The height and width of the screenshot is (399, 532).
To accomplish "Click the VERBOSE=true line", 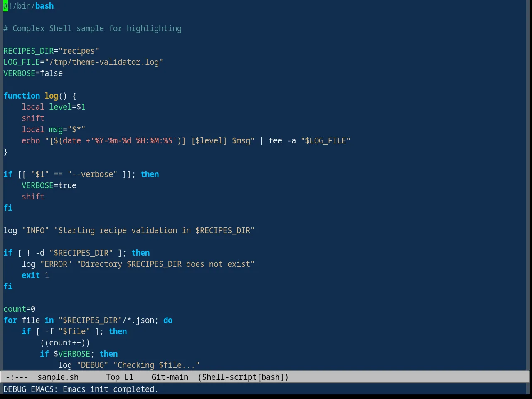I will point(49,186).
